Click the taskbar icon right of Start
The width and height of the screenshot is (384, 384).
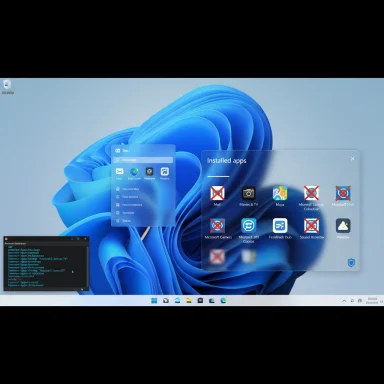click(x=166, y=301)
